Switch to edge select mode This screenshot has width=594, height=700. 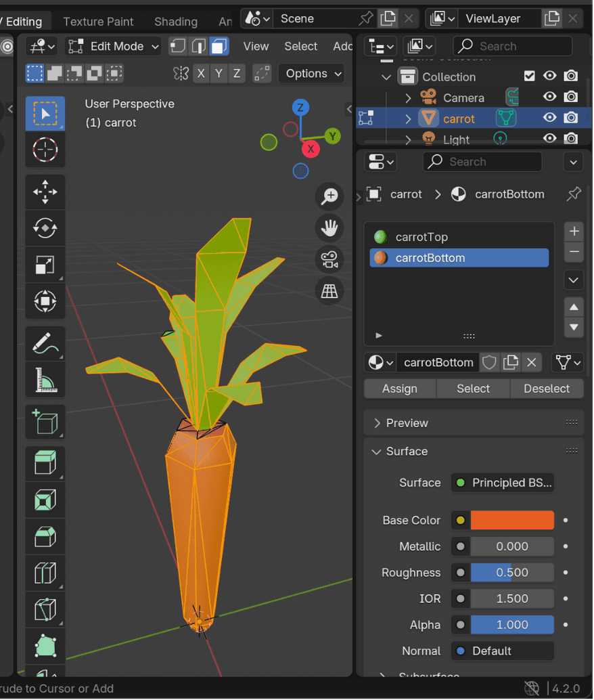click(x=198, y=46)
